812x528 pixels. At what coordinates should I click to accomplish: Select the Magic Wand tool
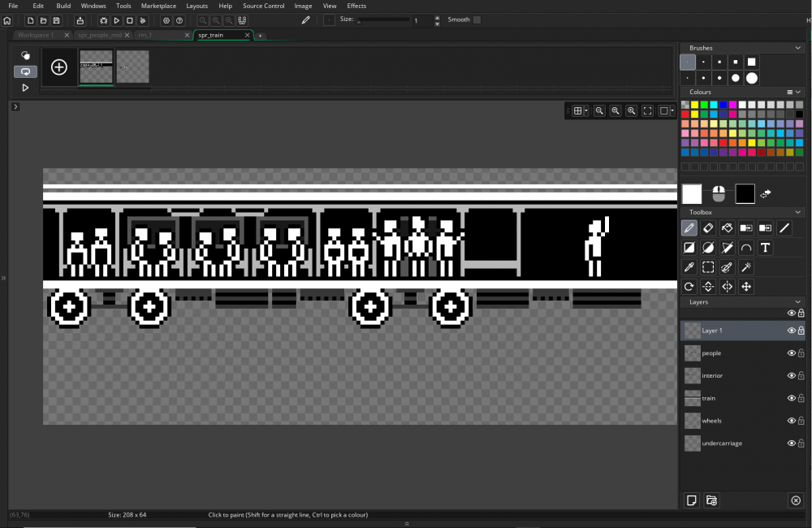click(x=746, y=266)
